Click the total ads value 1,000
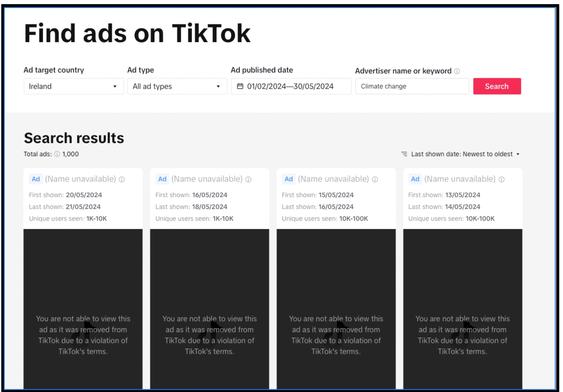 click(x=70, y=154)
